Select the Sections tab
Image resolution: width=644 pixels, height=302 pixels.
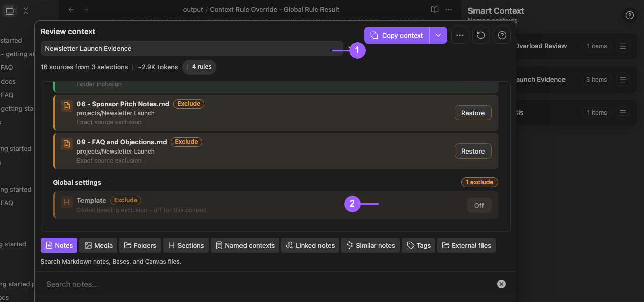click(186, 245)
